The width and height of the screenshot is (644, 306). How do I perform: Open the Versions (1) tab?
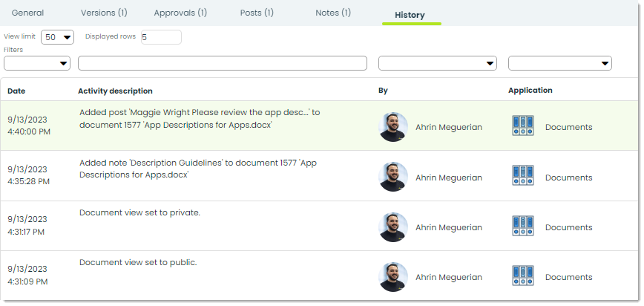pyautogui.click(x=104, y=13)
